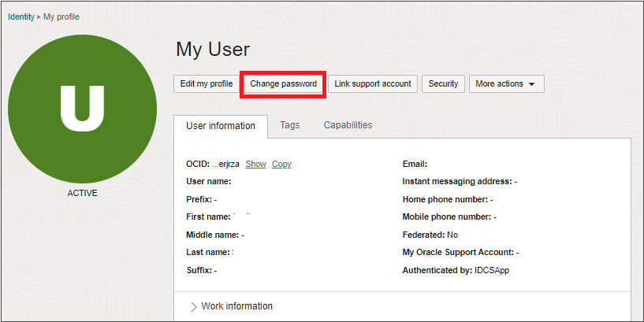This screenshot has height=322, width=644.
Task: Click the My Oracle Support Account field
Action: [460, 252]
